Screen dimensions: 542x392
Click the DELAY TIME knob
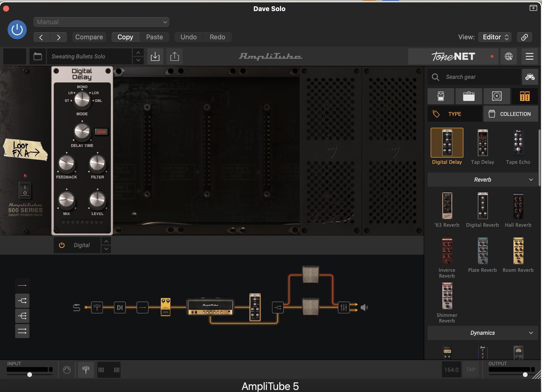point(82,132)
